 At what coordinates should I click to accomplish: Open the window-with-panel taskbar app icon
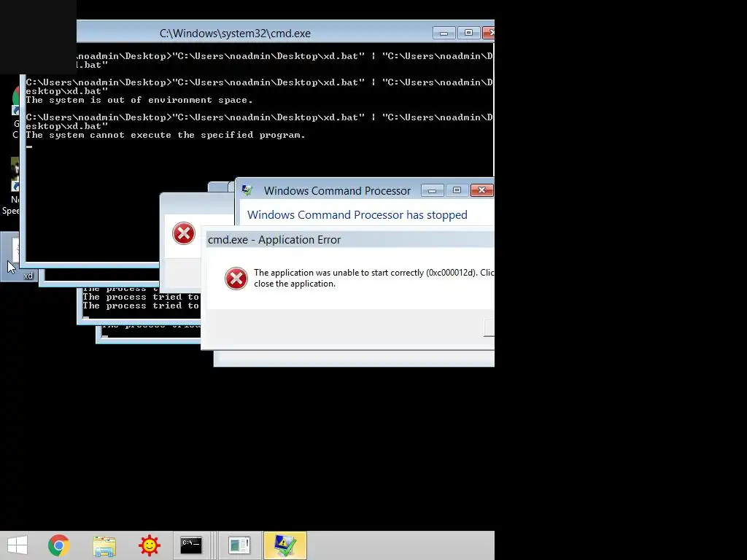point(239,545)
